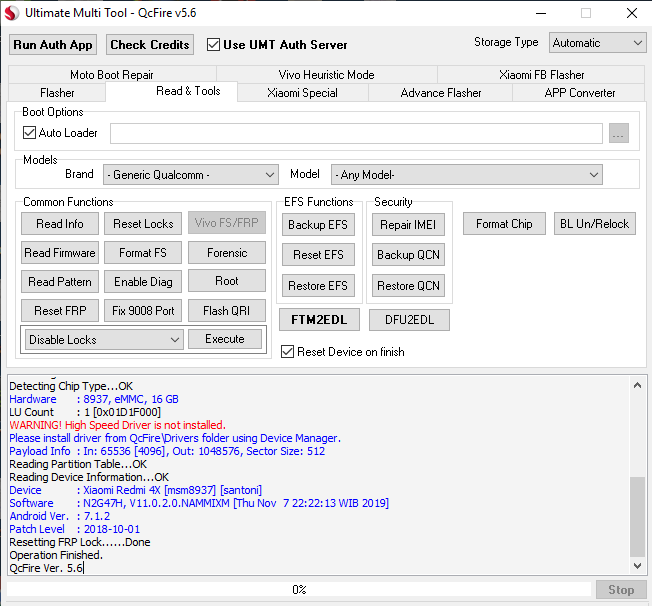Click the LU Count log line
This screenshot has width=652, height=606.
tap(85, 412)
